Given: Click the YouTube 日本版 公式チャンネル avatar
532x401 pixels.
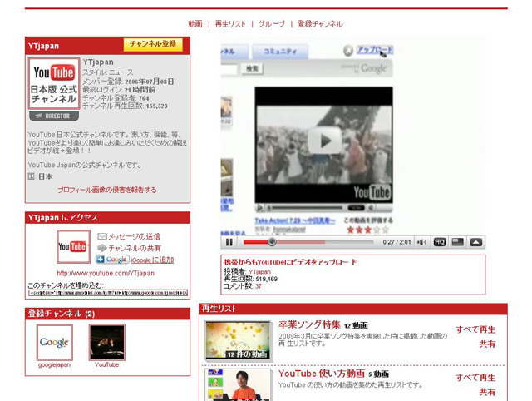Looking at the screenshot, I should point(54,83).
